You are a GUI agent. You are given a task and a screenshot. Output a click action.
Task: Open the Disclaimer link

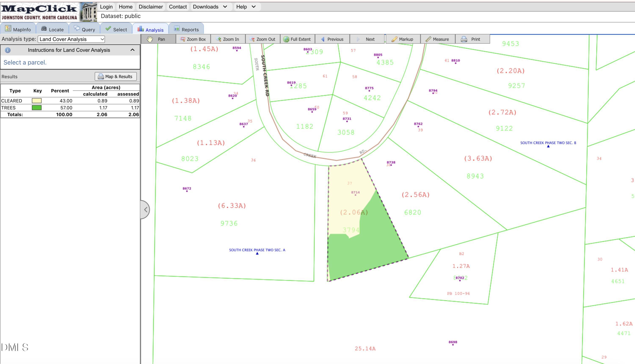(151, 7)
